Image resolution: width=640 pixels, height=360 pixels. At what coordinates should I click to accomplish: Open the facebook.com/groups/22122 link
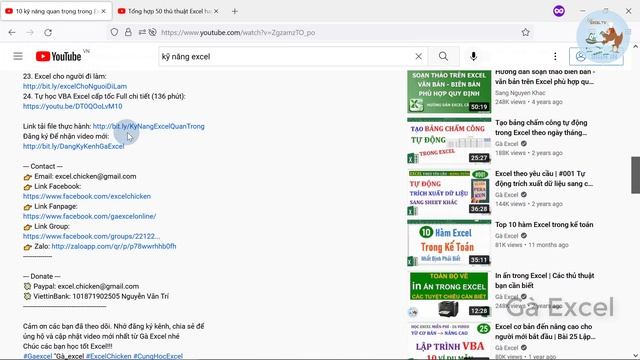click(x=91, y=236)
